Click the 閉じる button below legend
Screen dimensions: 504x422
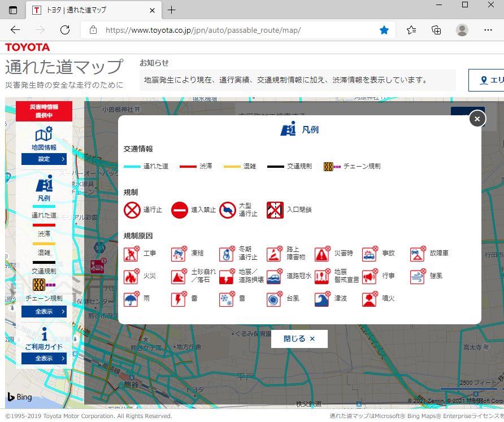click(299, 339)
